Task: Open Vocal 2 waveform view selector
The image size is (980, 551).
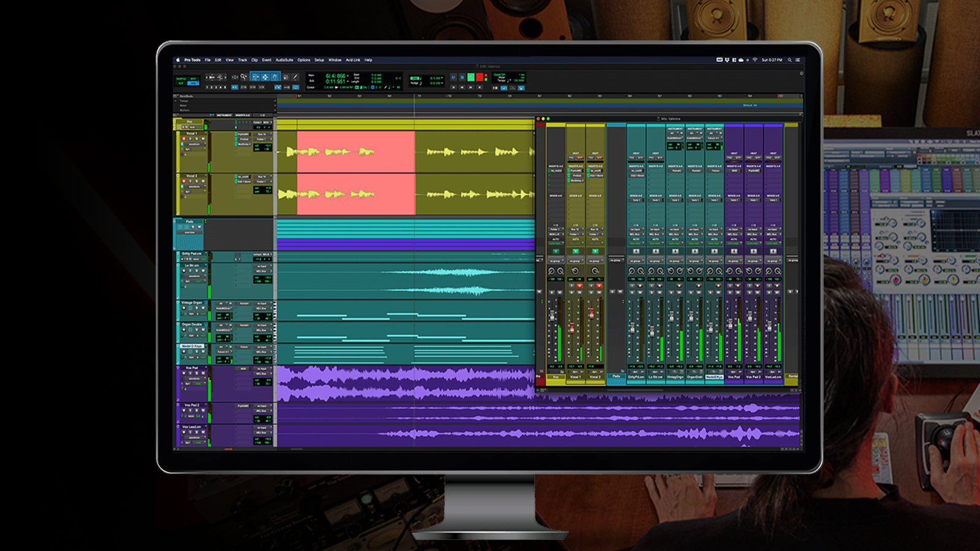Action: point(195,187)
